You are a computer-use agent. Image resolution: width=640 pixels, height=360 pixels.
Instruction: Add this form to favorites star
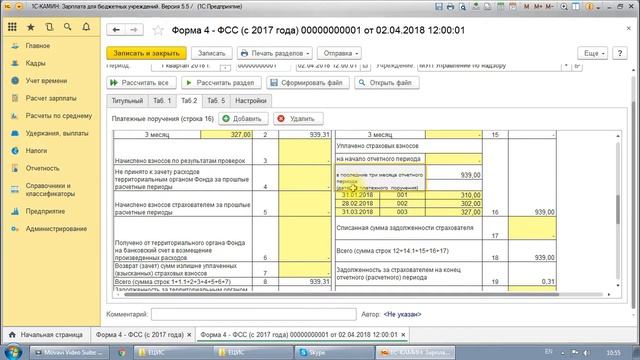(158, 30)
